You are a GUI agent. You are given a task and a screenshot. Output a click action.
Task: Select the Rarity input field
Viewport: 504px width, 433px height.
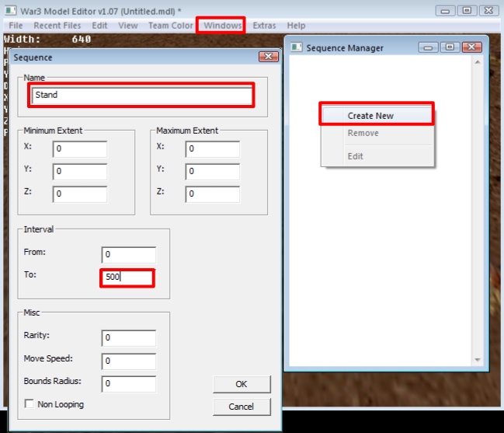129,338
